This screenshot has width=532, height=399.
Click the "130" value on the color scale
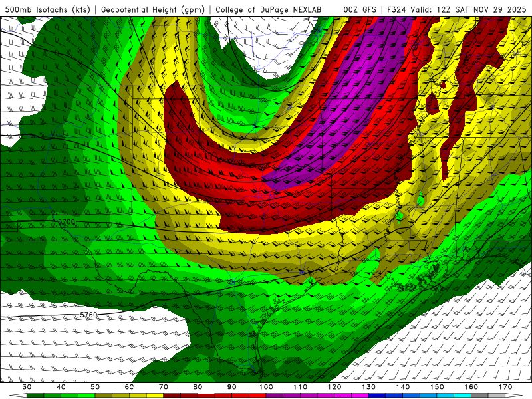(369, 387)
